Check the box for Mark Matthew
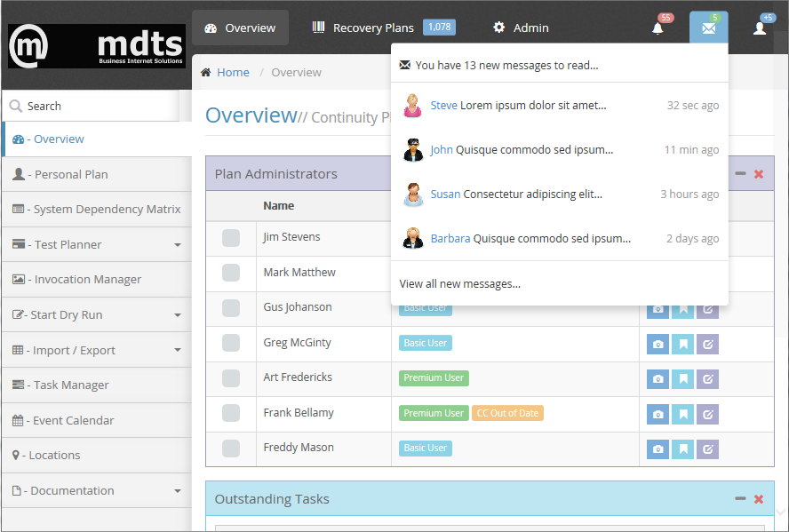This screenshot has width=789, height=532. pyautogui.click(x=231, y=273)
